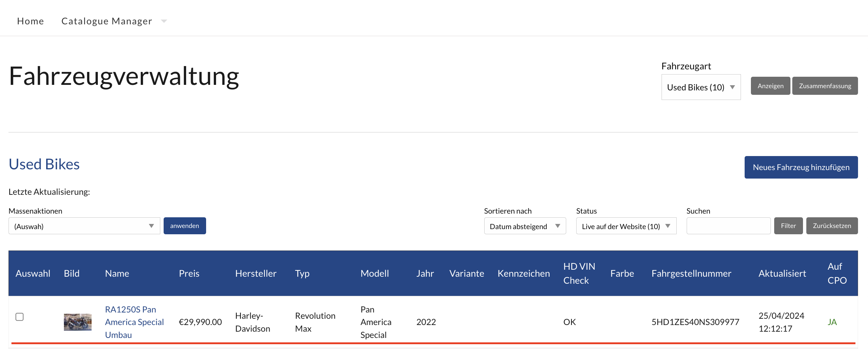This screenshot has width=868, height=349.
Task: Open the Used Bikes (10) dropdown
Action: 701,87
